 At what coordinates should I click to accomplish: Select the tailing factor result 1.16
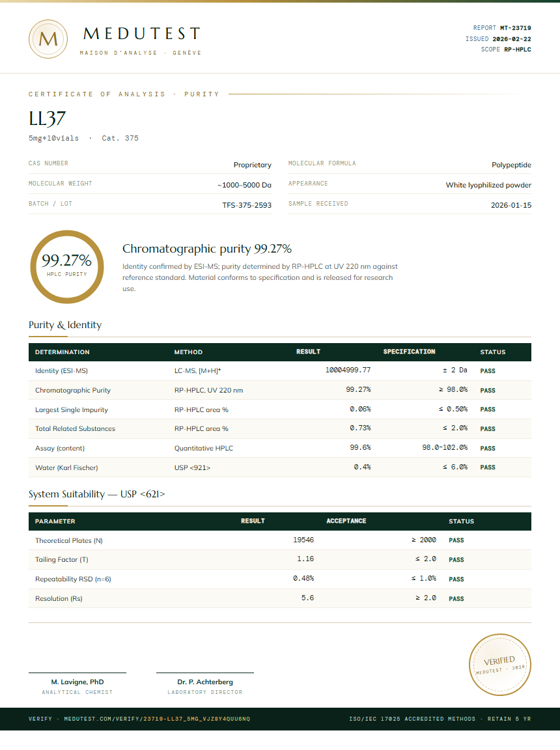tap(305, 559)
